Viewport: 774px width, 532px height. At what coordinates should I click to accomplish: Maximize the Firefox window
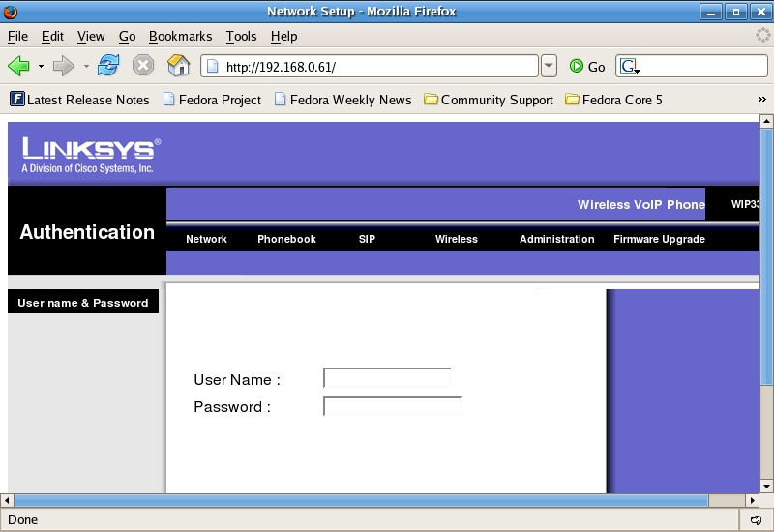(736, 12)
